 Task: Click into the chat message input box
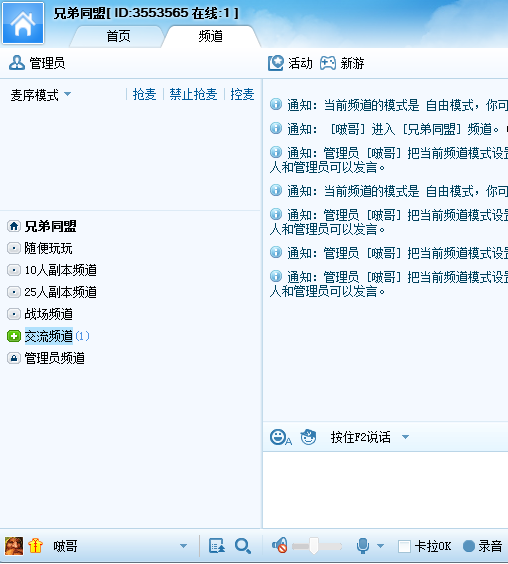tap(385, 490)
